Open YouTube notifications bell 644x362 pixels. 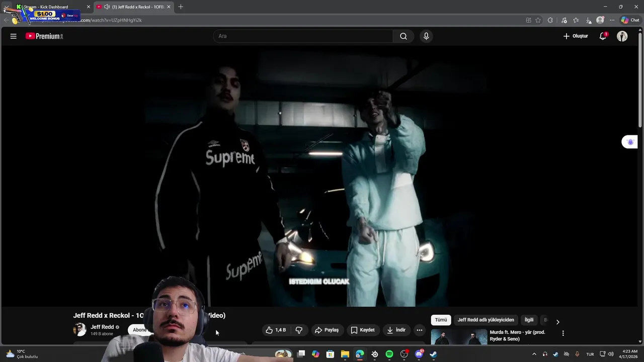(x=603, y=36)
